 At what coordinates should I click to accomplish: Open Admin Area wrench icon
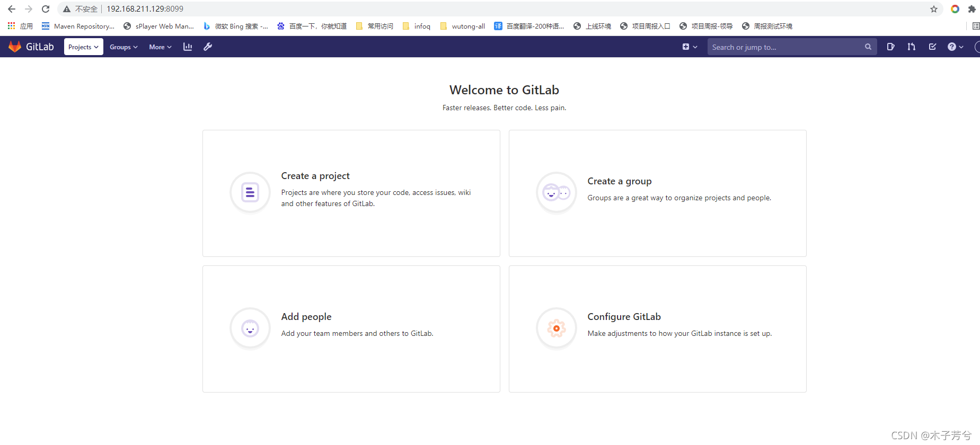coord(208,47)
